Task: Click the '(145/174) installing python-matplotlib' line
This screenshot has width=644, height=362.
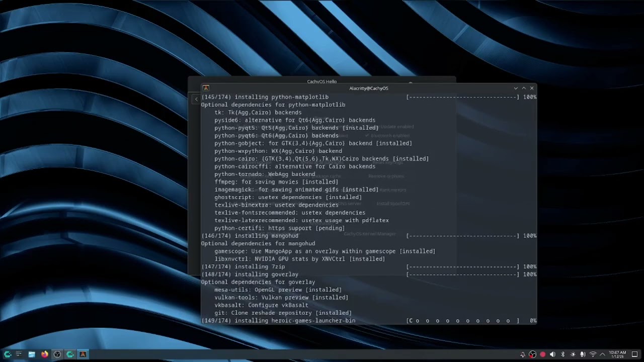Action: click(265, 97)
